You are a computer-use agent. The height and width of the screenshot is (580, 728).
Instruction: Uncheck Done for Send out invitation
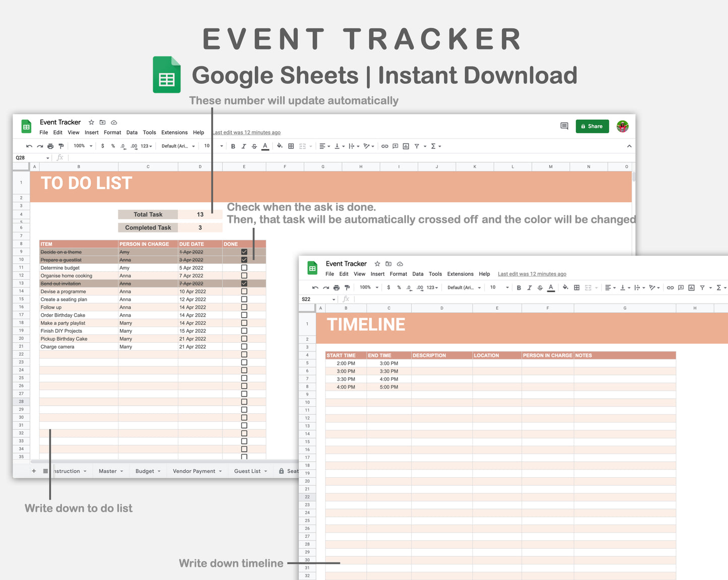pos(244,283)
